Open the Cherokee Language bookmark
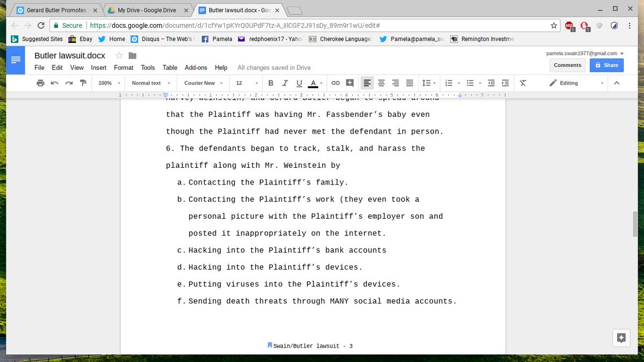Screen dimensions: 644x362 (340, 39)
